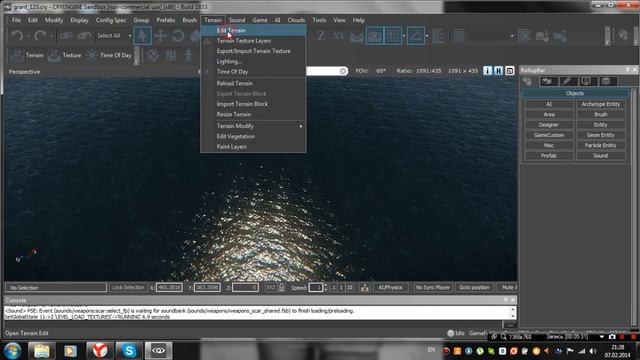Click the AI/Physics status button
The height and width of the screenshot is (360, 640).
pyautogui.click(x=390, y=287)
